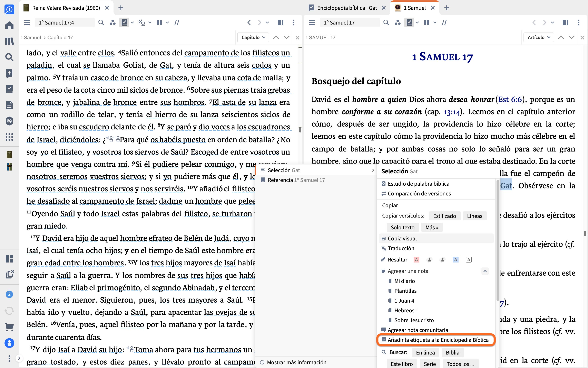This screenshot has width=588, height=368.
Task: Open parallel resources icon in left panel
Action: (112, 23)
